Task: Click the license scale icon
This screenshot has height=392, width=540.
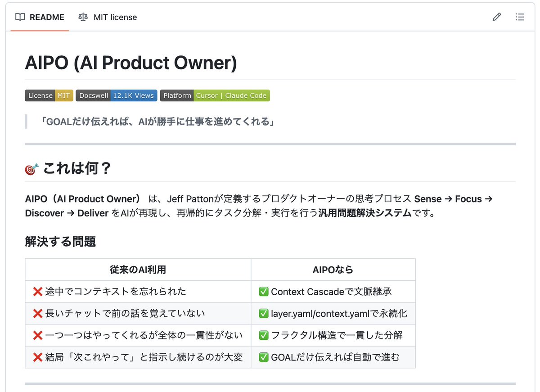Action: coord(83,17)
